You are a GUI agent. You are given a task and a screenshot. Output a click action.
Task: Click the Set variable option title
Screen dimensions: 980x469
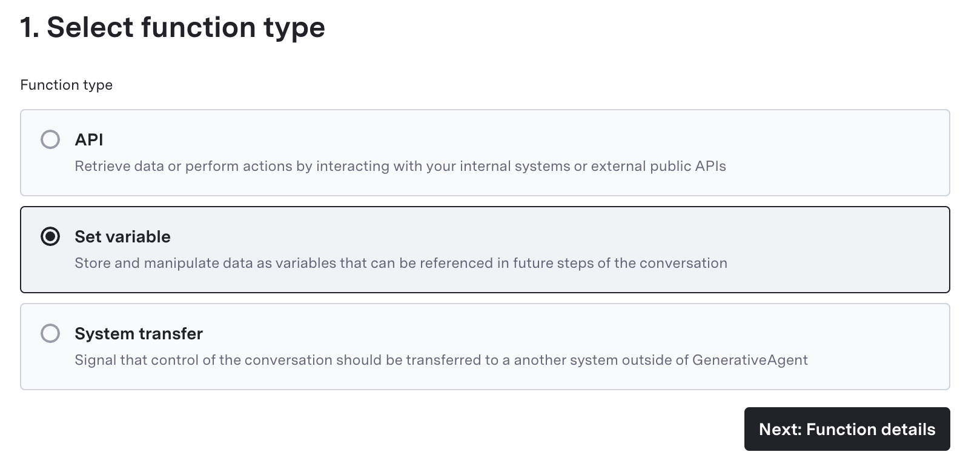(122, 236)
